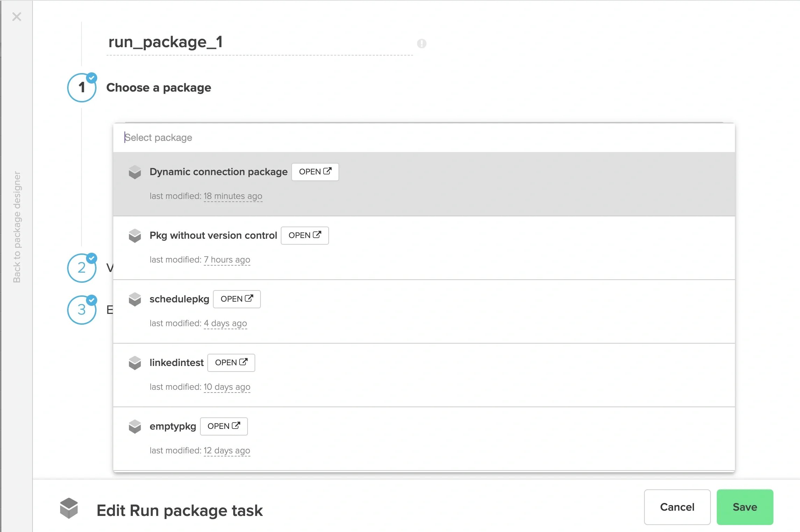The width and height of the screenshot is (800, 532).
Task: Click the info icon next to the task name
Action: (x=422, y=43)
